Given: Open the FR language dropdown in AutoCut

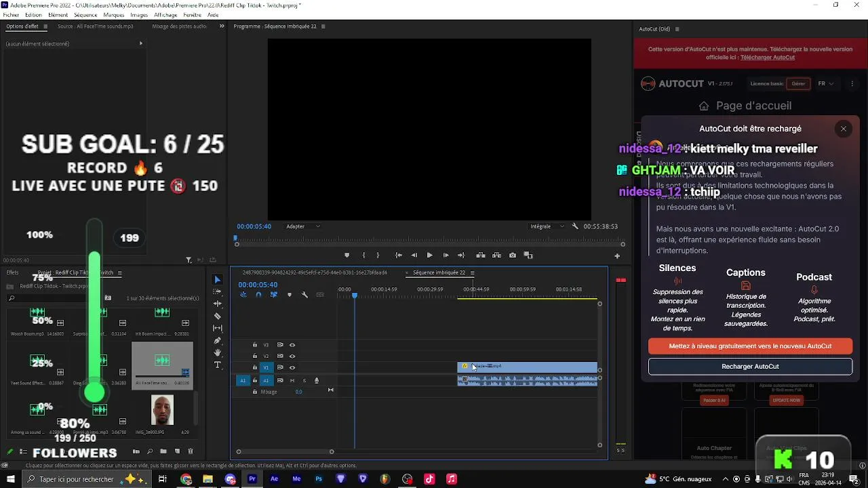Looking at the screenshot, I should [826, 84].
